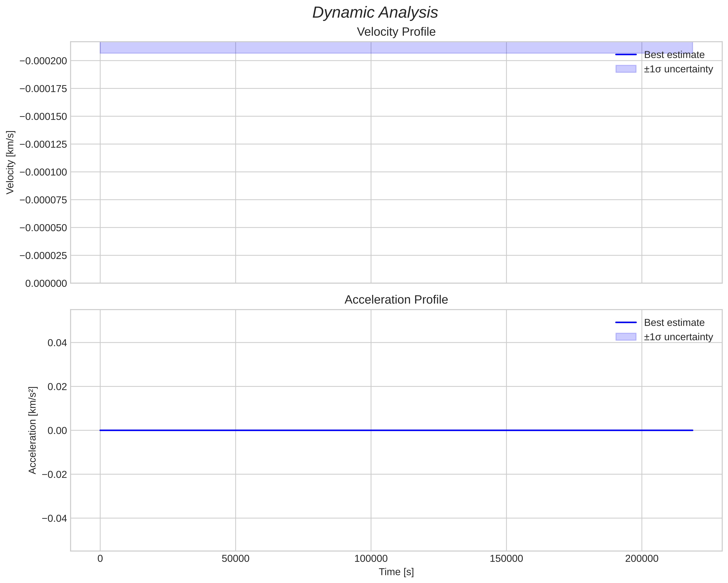Viewport: 728px width, 583px height.
Task: Click the Velocity [km/s] y-axis label
Action: (x=10, y=162)
